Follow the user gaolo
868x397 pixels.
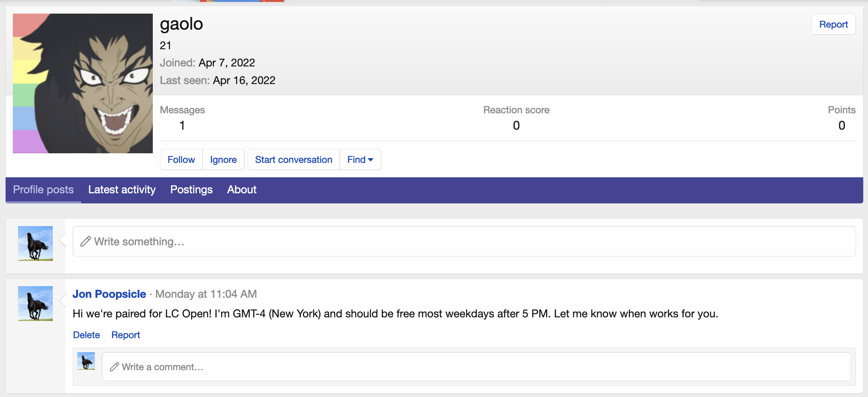[181, 160]
